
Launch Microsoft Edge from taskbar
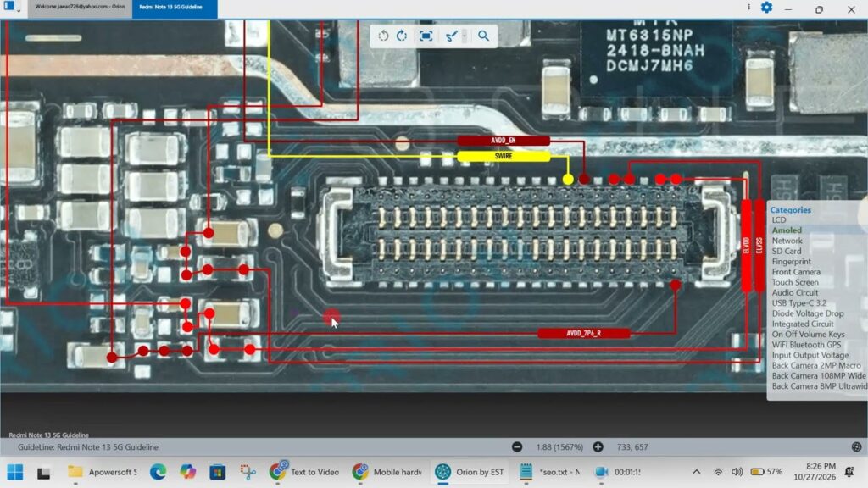click(159, 472)
